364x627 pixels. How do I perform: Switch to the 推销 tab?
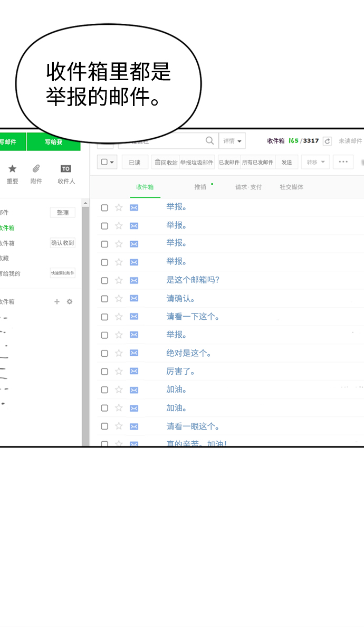(x=200, y=187)
